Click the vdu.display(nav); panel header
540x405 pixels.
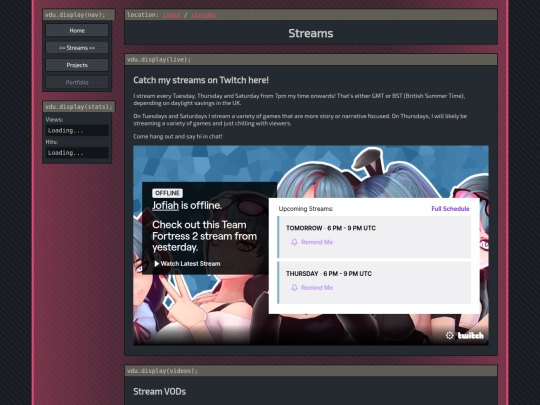coord(79,15)
